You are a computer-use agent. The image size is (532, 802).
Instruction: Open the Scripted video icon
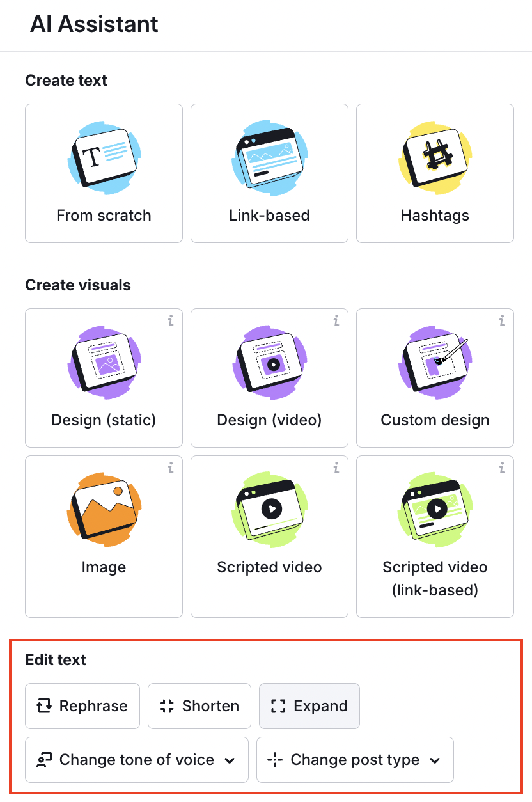pyautogui.click(x=269, y=509)
